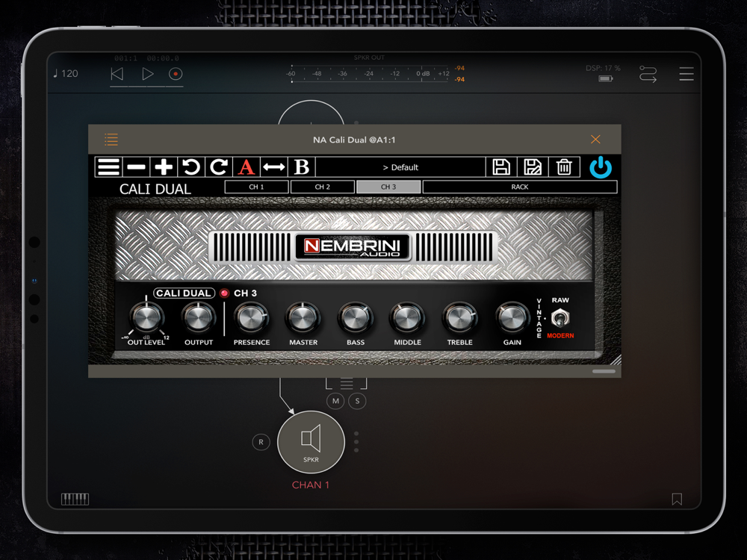Click the Nembrini Audio logo

point(353,246)
